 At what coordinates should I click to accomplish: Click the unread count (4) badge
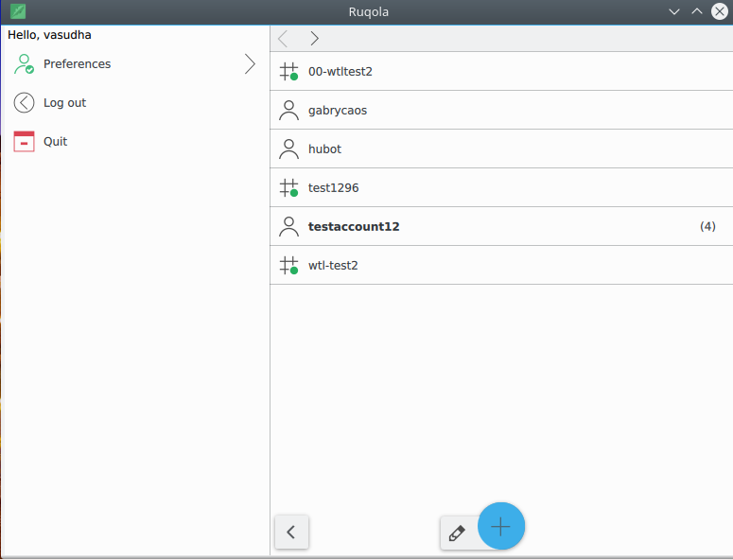tap(707, 227)
